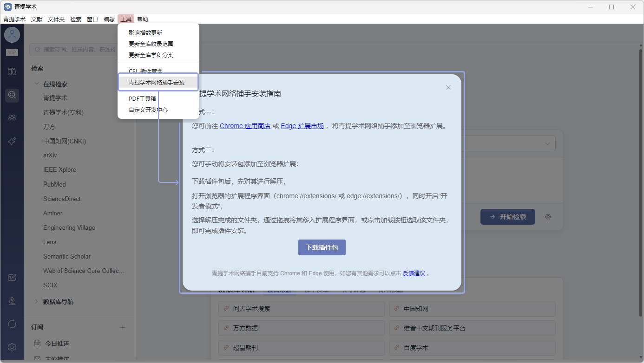Select 青提学术网络捕手安装 menu entry
The height and width of the screenshot is (363, 644).
(158, 82)
